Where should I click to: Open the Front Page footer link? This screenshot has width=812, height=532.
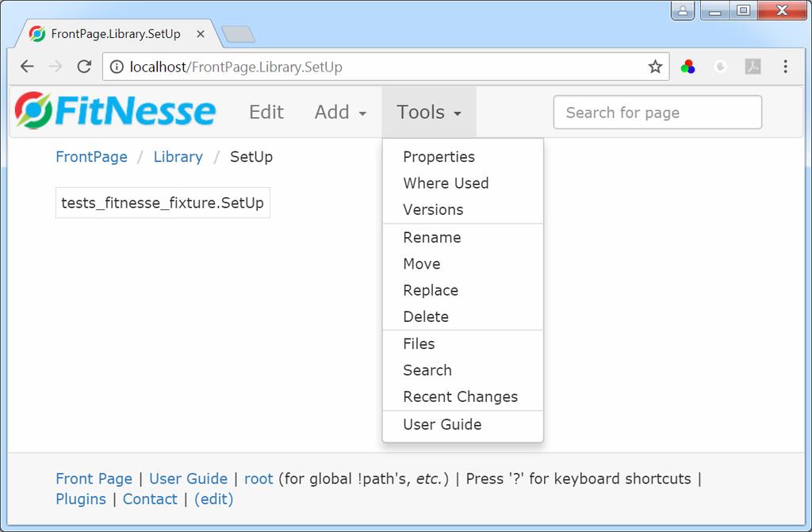94,478
